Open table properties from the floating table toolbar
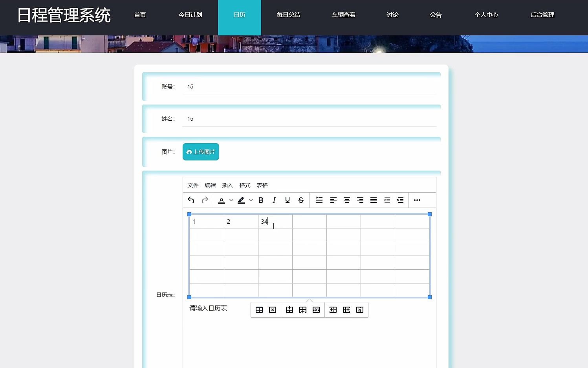 pyautogui.click(x=259, y=310)
